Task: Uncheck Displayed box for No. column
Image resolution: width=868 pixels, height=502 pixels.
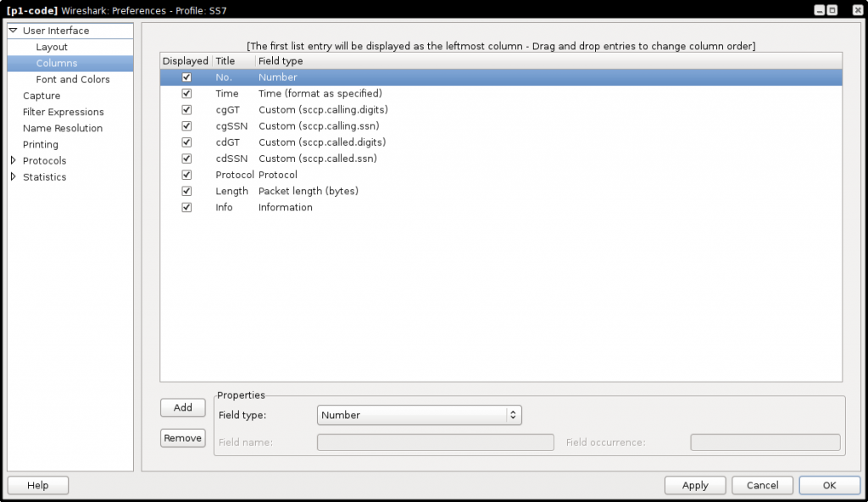Action: [186, 77]
